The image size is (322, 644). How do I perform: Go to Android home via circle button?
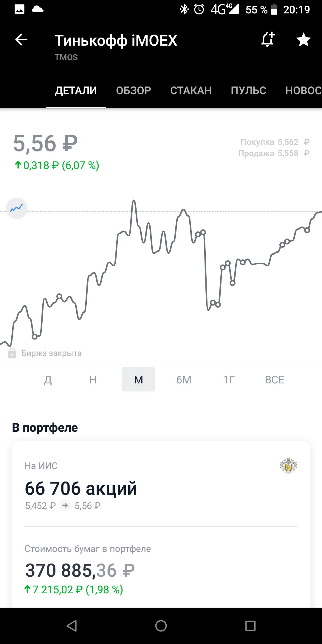tap(161, 626)
